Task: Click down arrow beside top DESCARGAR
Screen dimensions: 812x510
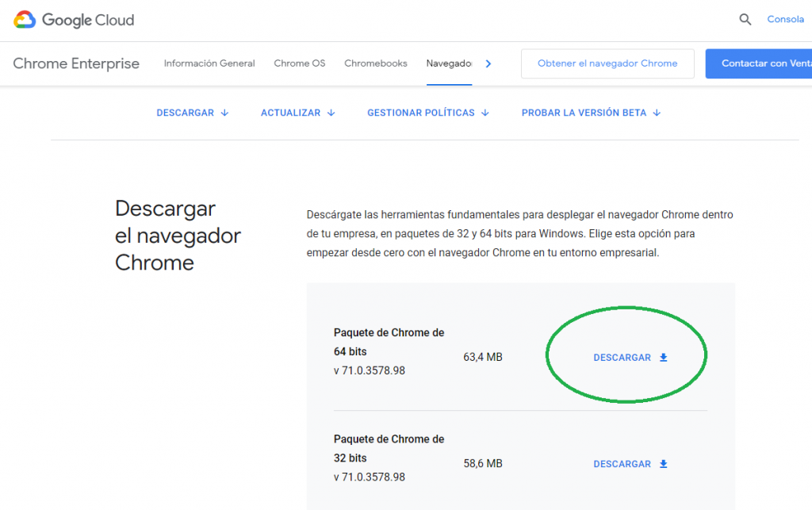Action: coord(224,113)
